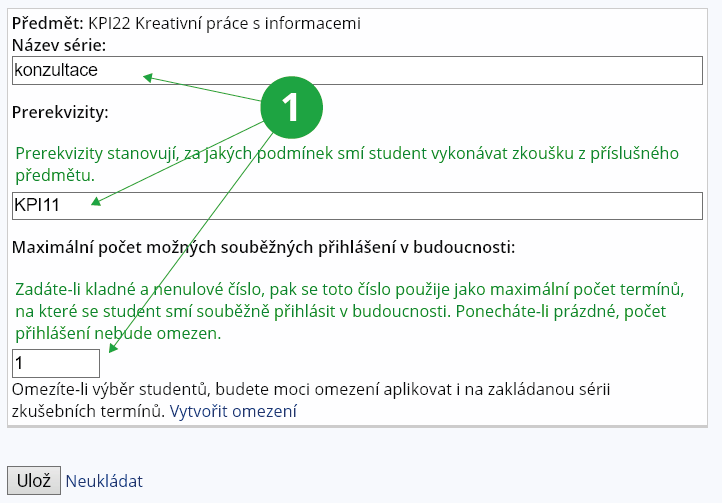The width and height of the screenshot is (722, 503).
Task: Click the Maximální počet možných souběžných přihlášení label
Action: tap(263, 246)
